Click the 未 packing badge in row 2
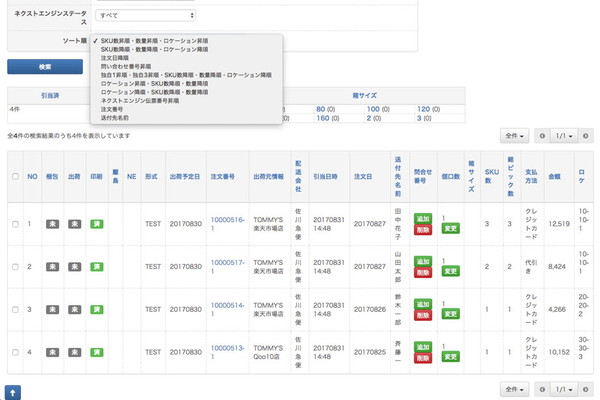Image resolution: width=600 pixels, height=400 pixels. [x=52, y=267]
